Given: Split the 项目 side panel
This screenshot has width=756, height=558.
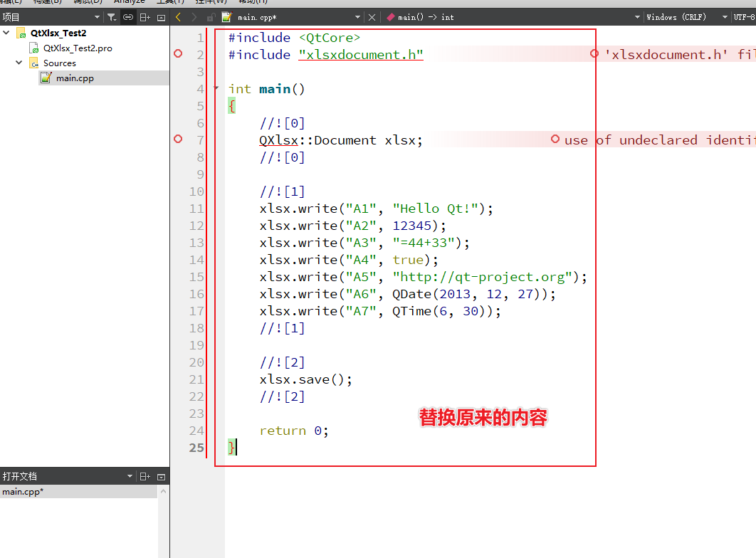Looking at the screenshot, I should click(145, 17).
